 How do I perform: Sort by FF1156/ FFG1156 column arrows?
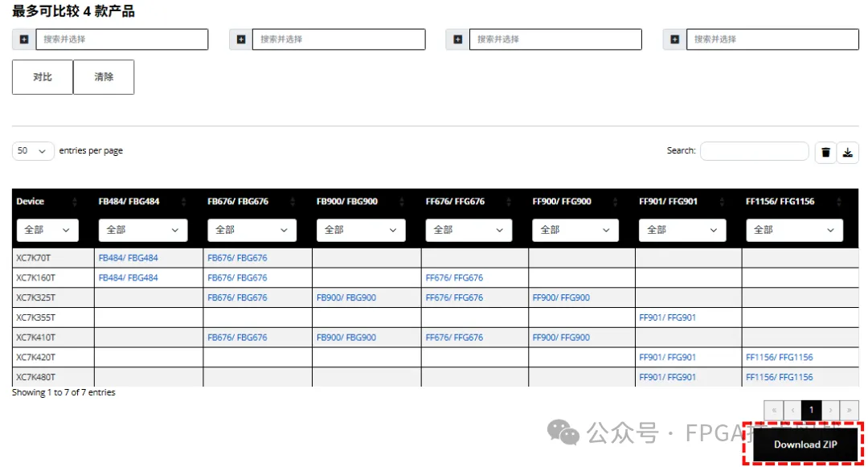click(x=838, y=202)
